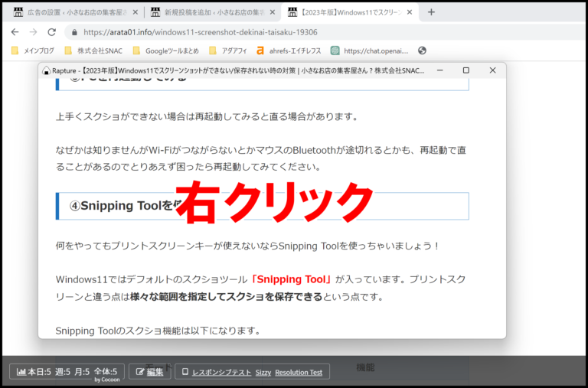View site info via the padlock icon
The image size is (588, 388).
[74, 33]
